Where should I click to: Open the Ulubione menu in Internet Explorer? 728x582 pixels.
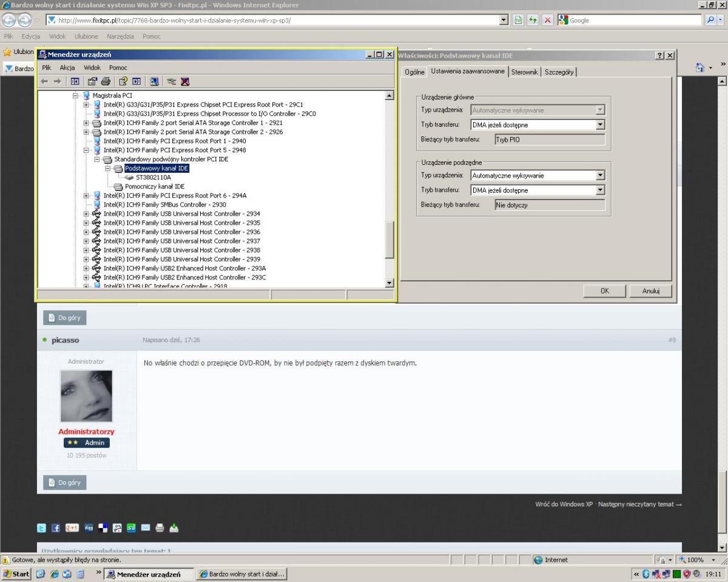click(x=86, y=36)
